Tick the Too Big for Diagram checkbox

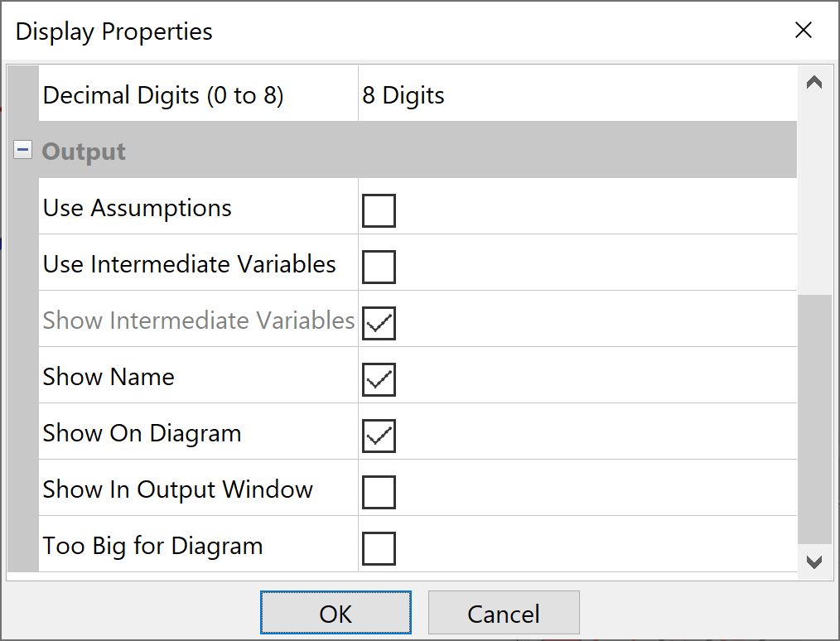(x=379, y=548)
